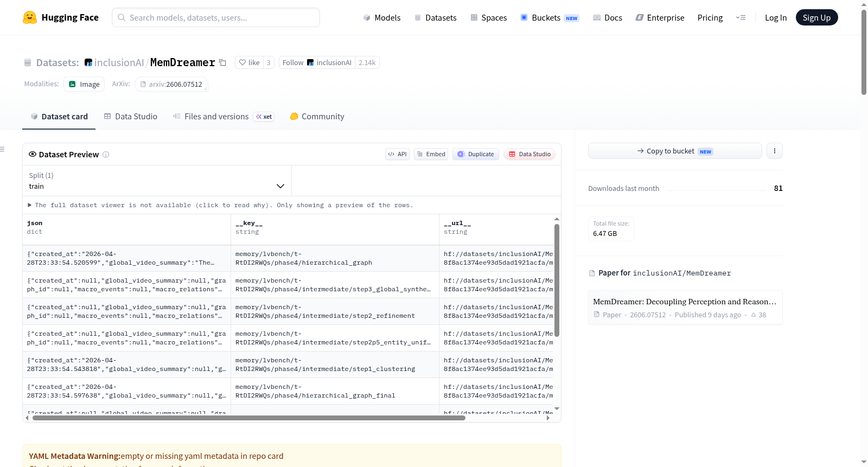Image resolution: width=868 pixels, height=467 pixels.
Task: Select the Image modality tag
Action: (84, 84)
